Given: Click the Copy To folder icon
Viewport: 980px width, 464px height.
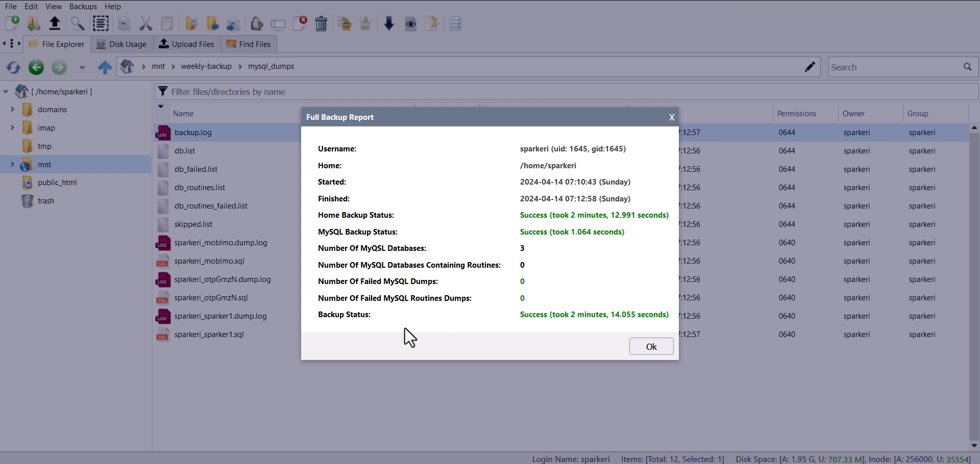Looking at the screenshot, I should pos(192,23).
